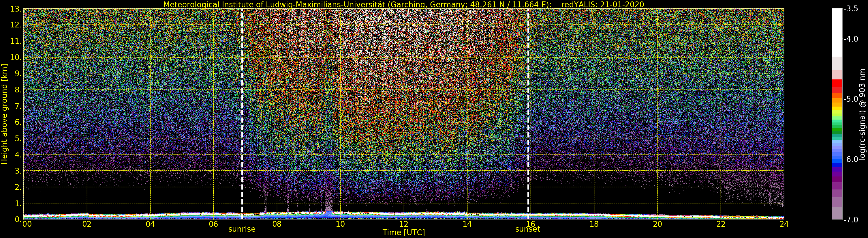Click the Time [UTC] axis title

[x=404, y=233]
